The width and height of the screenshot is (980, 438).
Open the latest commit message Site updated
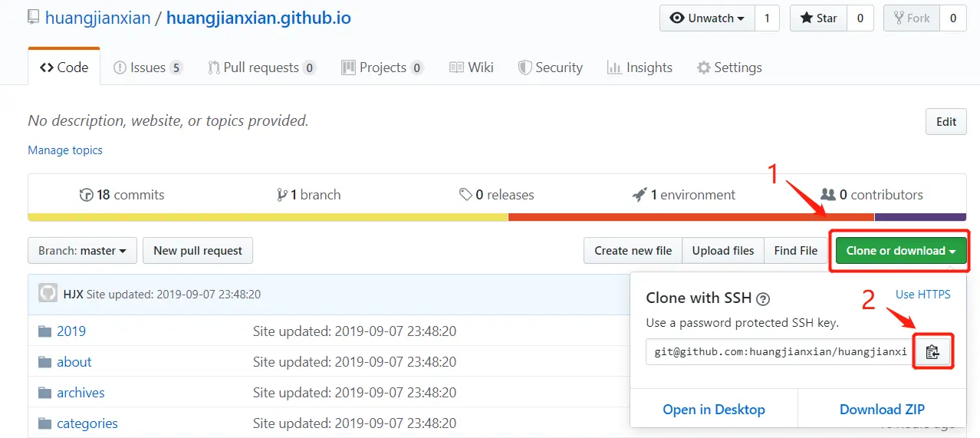(173, 294)
